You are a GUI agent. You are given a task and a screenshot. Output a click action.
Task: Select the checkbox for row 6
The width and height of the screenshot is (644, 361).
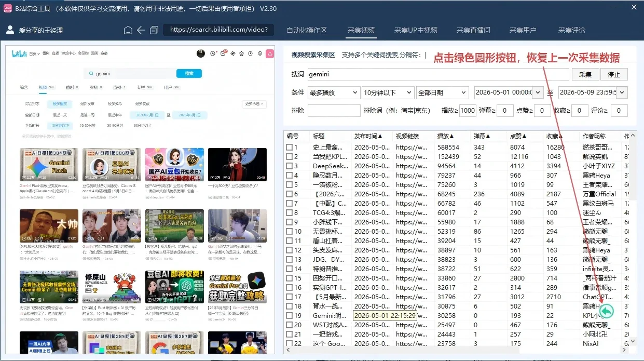coord(289,194)
